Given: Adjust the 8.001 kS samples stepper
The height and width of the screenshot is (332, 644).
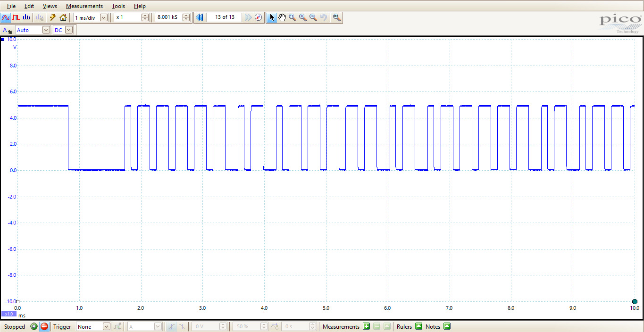Looking at the screenshot, I should tap(186, 17).
